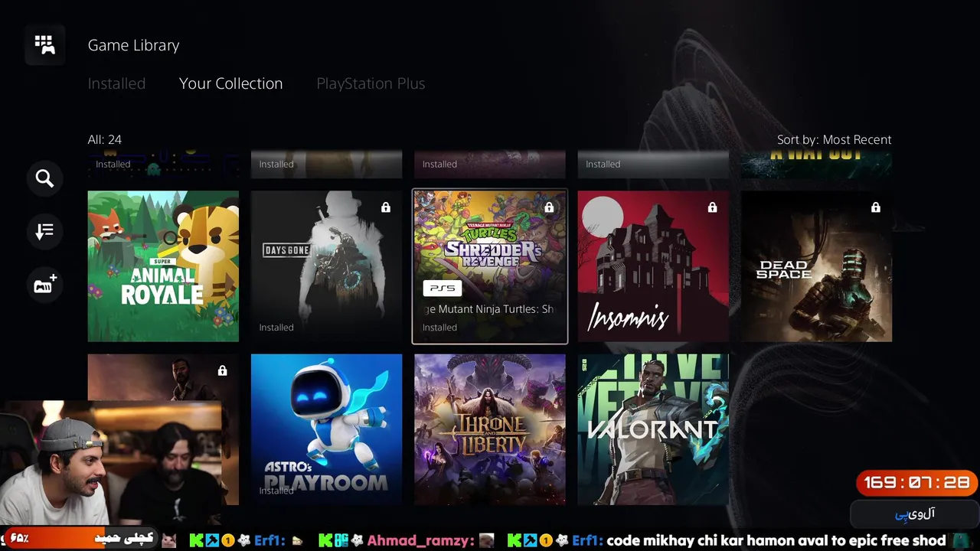Click Installed label under Days Gone
This screenshot has height=551, width=980.
[x=276, y=328]
